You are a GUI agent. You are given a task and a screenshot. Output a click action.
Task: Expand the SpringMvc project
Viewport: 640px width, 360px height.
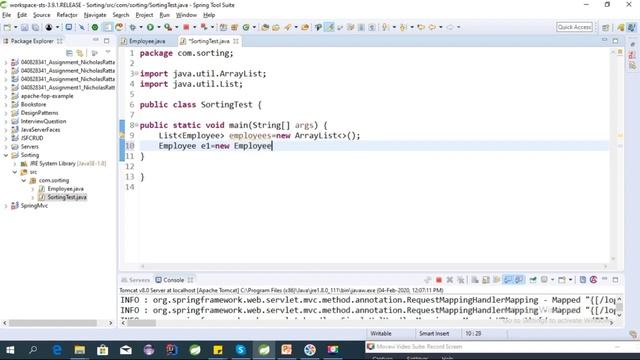pyautogui.click(x=6, y=206)
